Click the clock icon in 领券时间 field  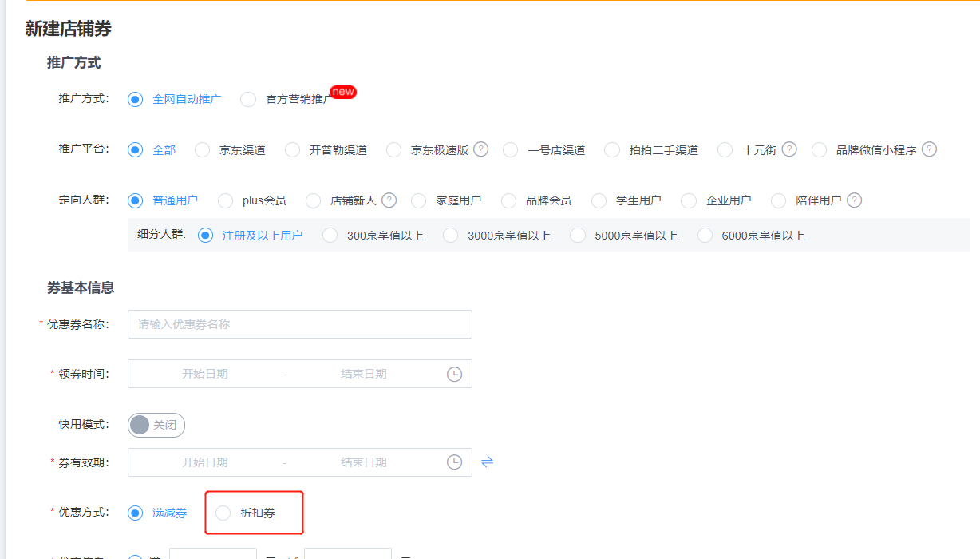[x=454, y=373]
